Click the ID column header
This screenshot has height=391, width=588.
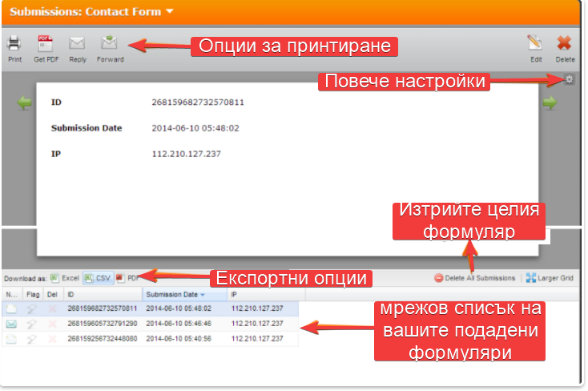tap(103, 295)
